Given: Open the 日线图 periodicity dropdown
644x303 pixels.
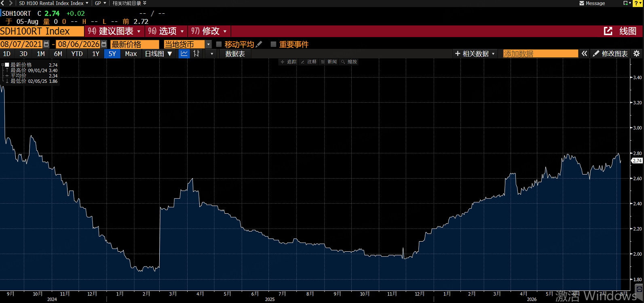Looking at the screenshot, I should [x=158, y=54].
